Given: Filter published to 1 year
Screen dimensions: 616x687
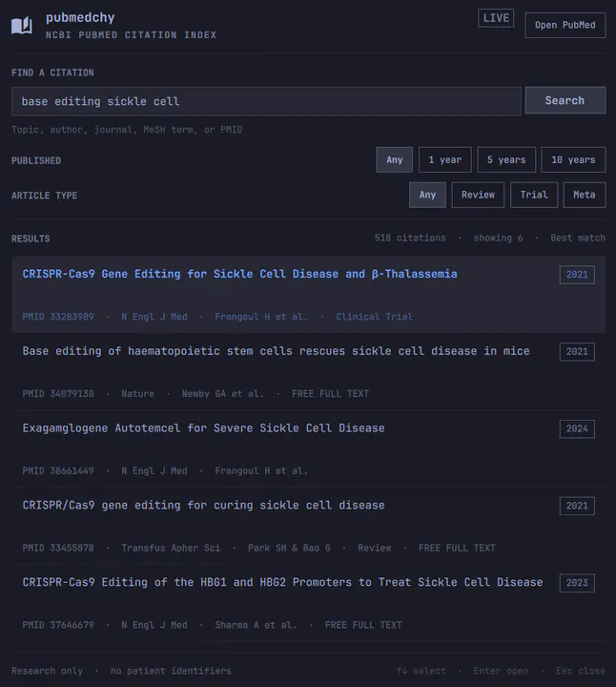Looking at the screenshot, I should pos(444,160).
